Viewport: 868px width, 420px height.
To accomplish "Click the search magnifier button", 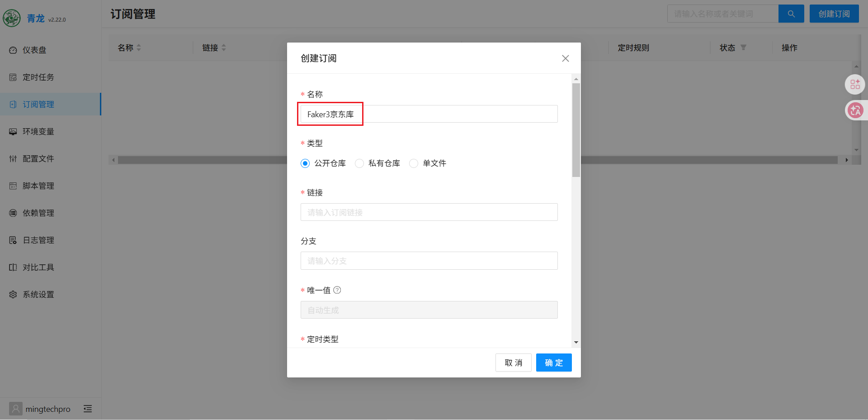I will pyautogui.click(x=791, y=14).
